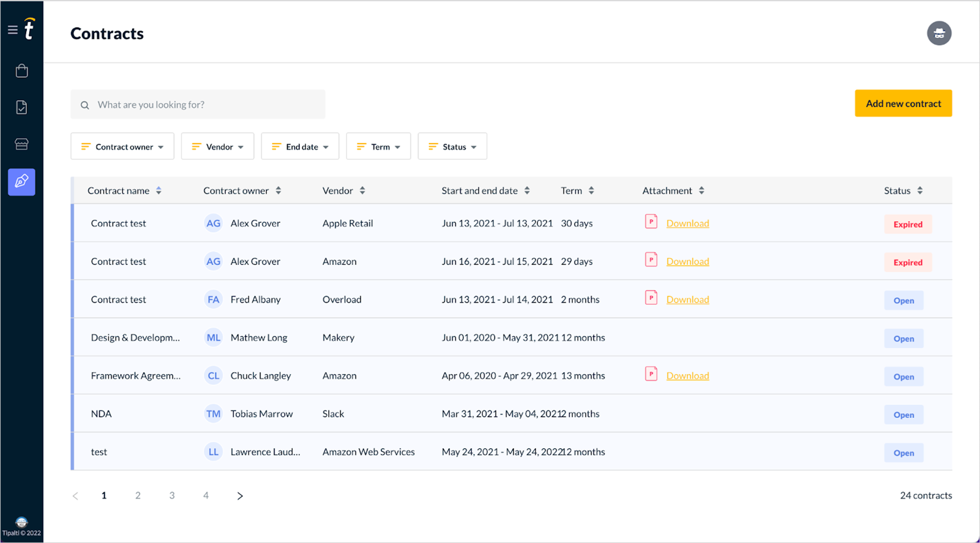The image size is (980, 543).
Task: Focus the 'What are you looking for?' search field
Action: (198, 105)
